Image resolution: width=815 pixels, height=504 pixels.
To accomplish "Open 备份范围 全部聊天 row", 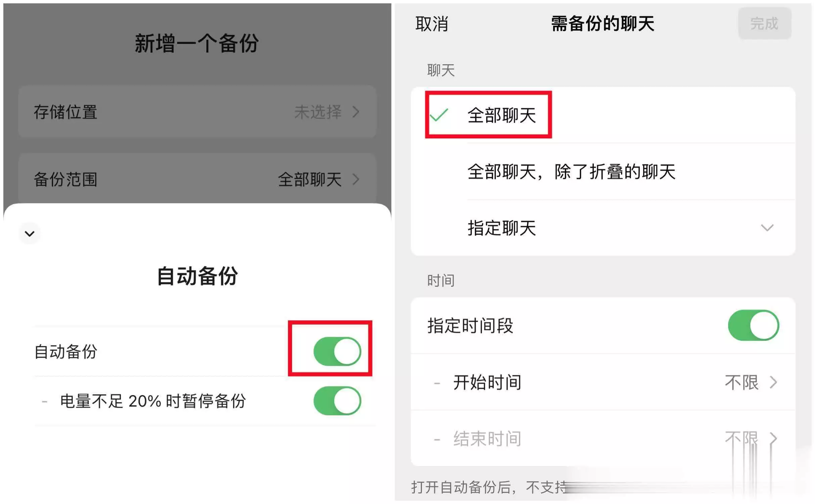I will [197, 179].
